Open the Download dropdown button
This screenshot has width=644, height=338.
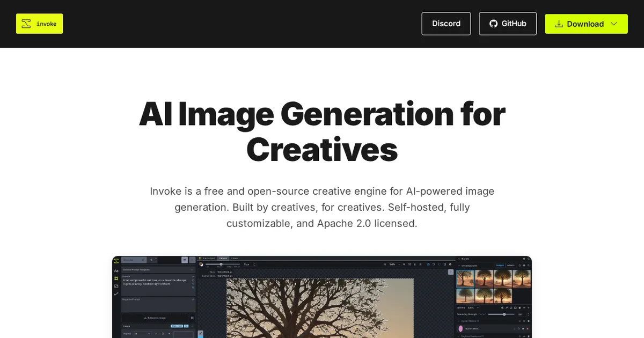[586, 24]
